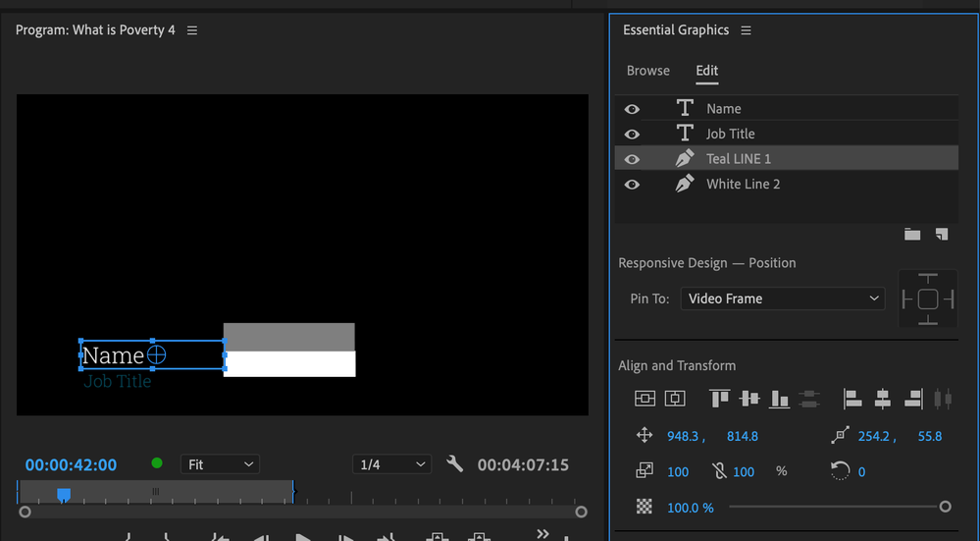Hide the Teal LINE 1 layer

coord(632,159)
